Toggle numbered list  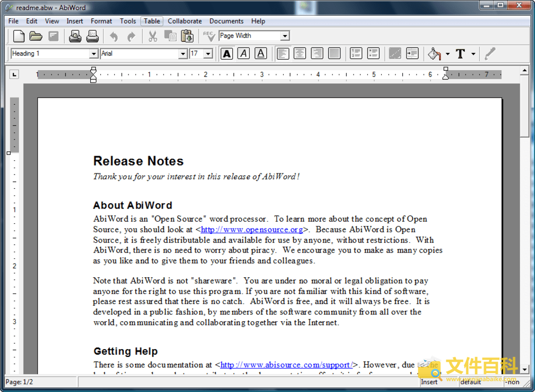coord(356,53)
